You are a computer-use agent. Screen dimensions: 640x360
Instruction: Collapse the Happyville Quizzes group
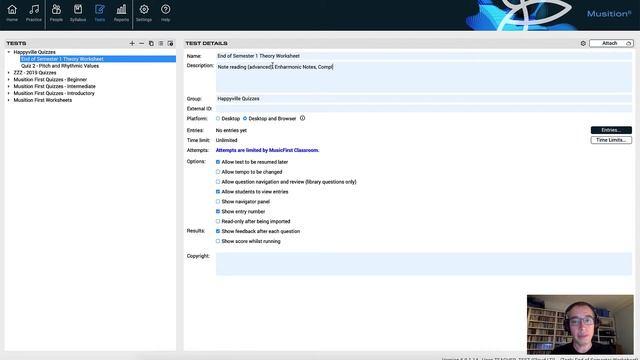pyautogui.click(x=9, y=52)
